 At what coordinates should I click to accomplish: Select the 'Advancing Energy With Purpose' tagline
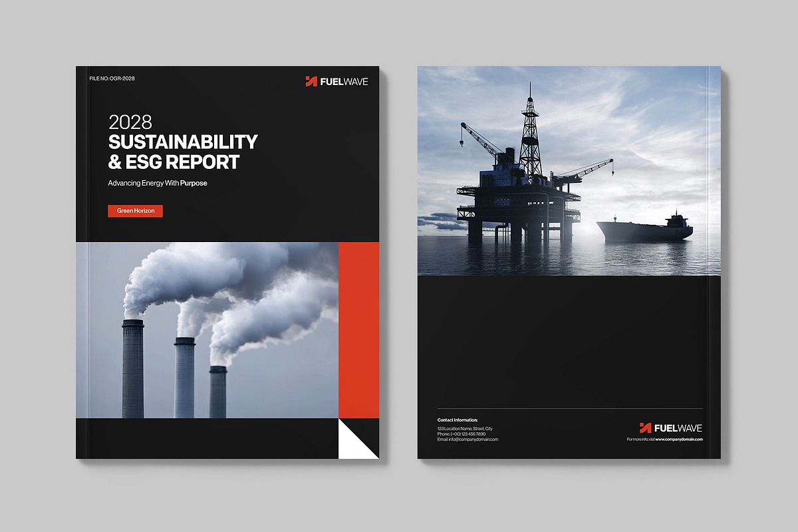158,183
